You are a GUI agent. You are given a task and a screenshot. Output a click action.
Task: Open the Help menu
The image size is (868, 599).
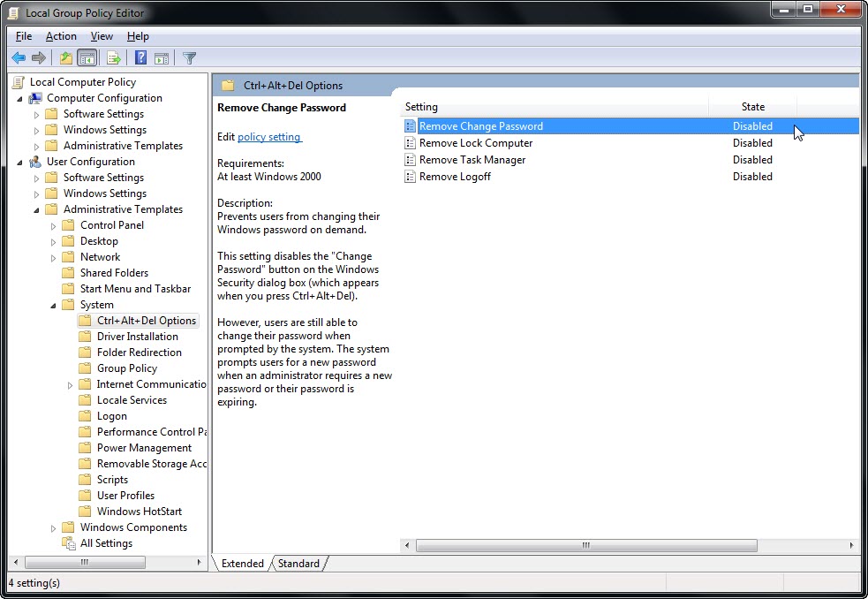point(138,36)
